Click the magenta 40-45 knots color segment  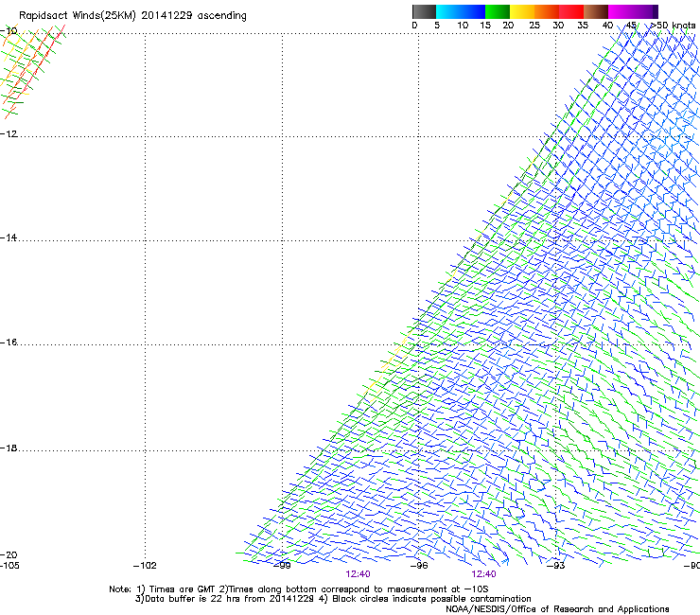(621, 11)
